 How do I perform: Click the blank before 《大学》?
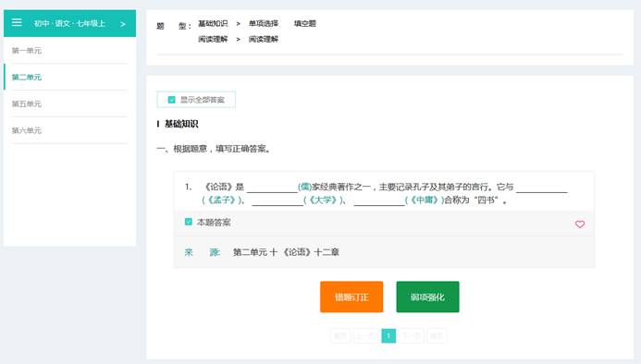(277, 201)
